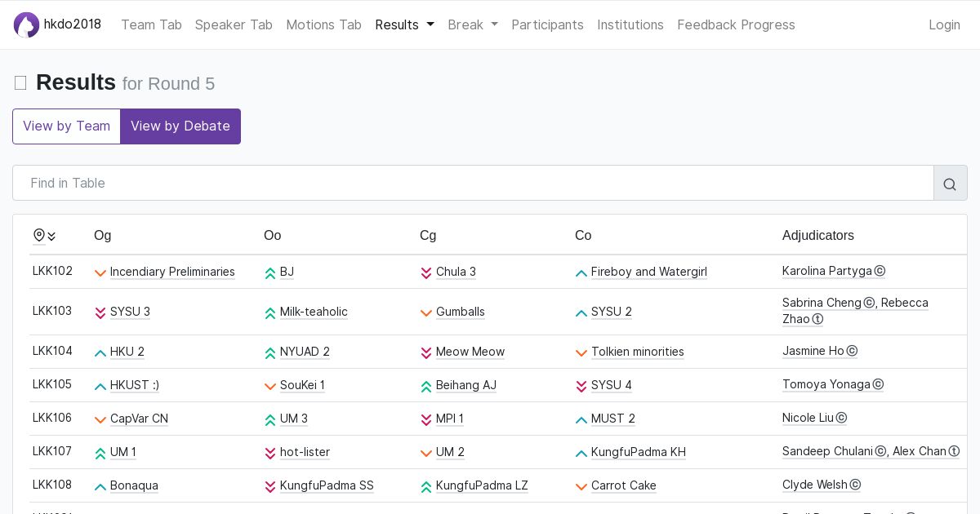Sort by the Co column header
Image resolution: width=980 pixels, height=514 pixels.
click(x=583, y=236)
